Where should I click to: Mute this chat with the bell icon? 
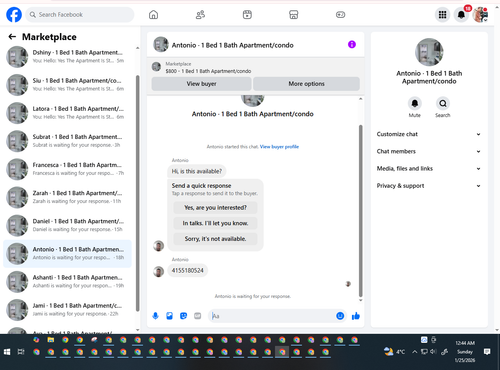415,103
